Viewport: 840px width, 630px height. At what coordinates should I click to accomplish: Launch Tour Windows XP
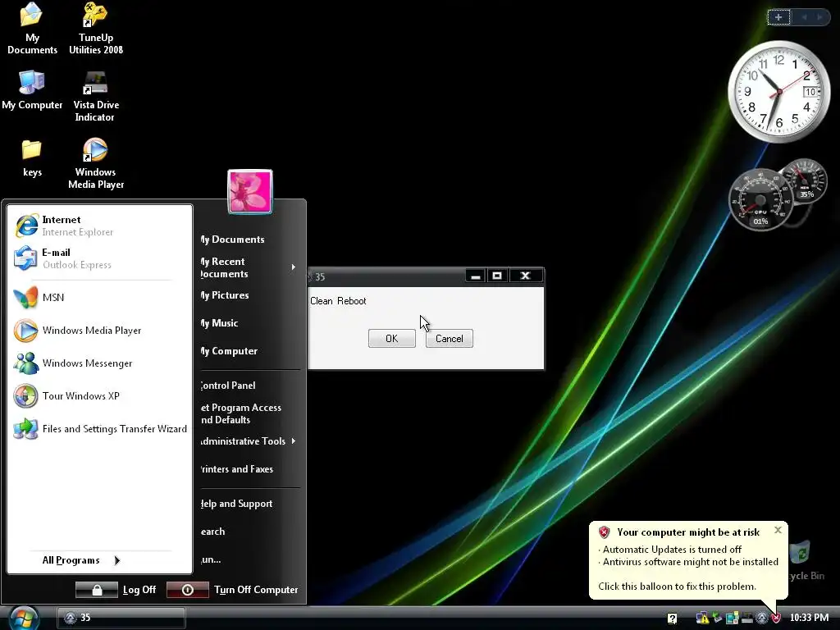[100, 396]
